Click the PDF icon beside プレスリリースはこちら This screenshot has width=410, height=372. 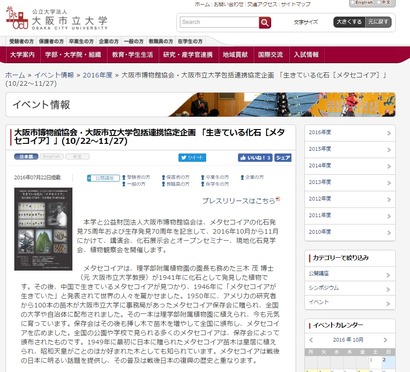pyautogui.click(x=278, y=199)
